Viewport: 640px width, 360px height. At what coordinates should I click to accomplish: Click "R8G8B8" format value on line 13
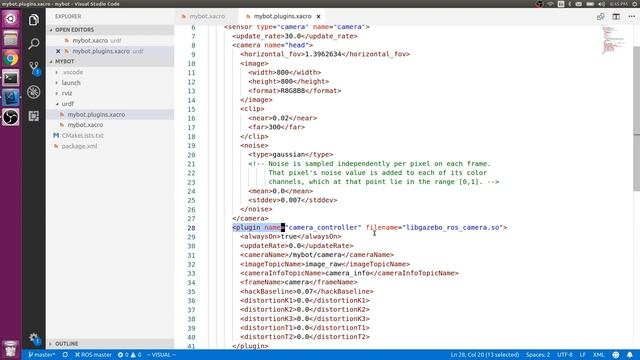pyautogui.click(x=293, y=91)
